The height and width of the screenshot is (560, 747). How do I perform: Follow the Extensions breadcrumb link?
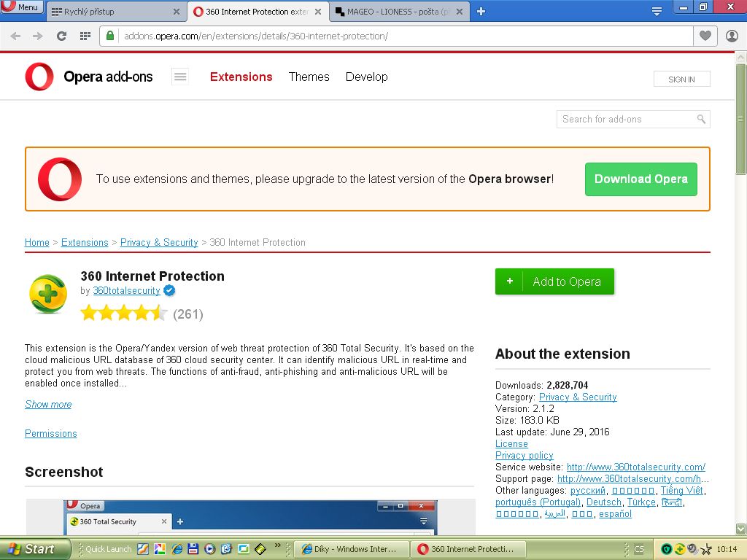[85, 242]
